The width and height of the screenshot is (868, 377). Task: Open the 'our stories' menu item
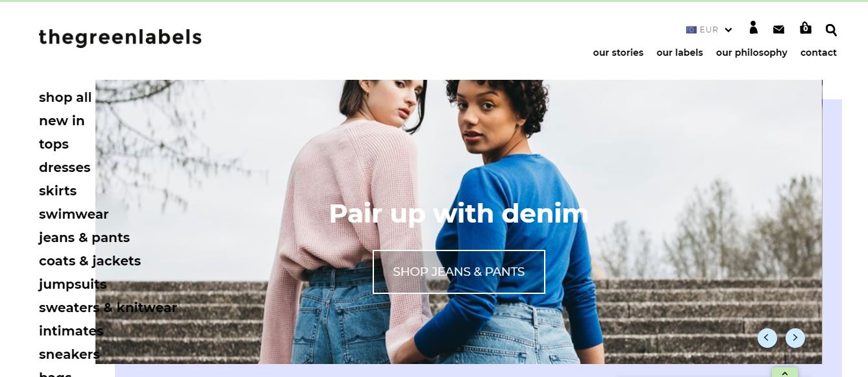coord(618,53)
